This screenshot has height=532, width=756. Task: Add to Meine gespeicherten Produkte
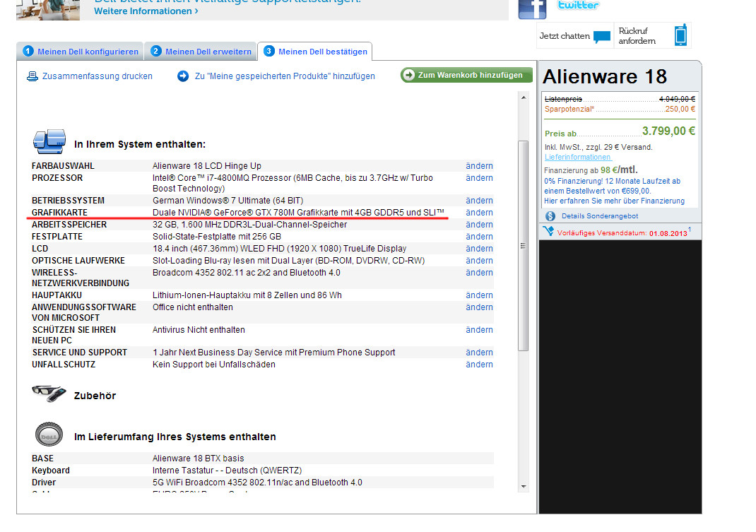point(285,76)
